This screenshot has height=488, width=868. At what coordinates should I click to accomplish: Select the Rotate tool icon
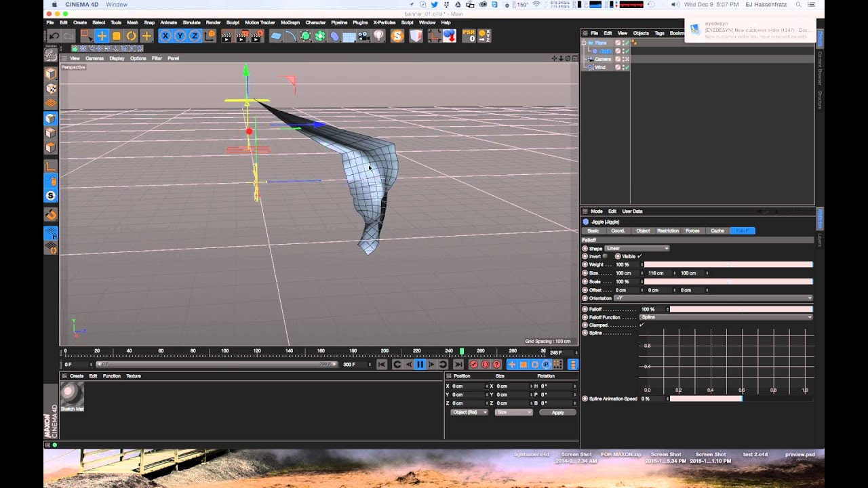(132, 36)
